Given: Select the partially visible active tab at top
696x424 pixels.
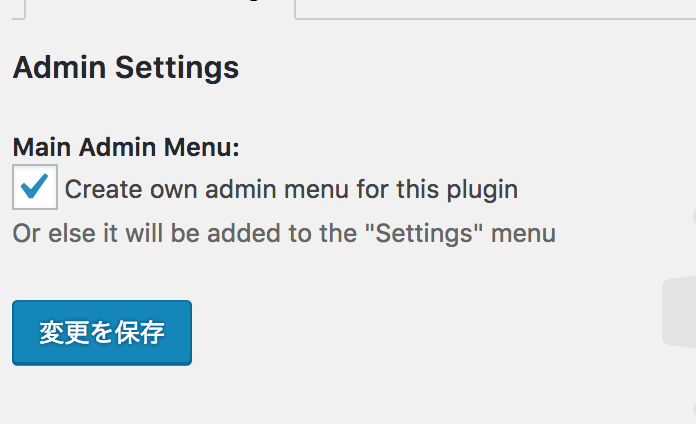Looking at the screenshot, I should point(160,9).
